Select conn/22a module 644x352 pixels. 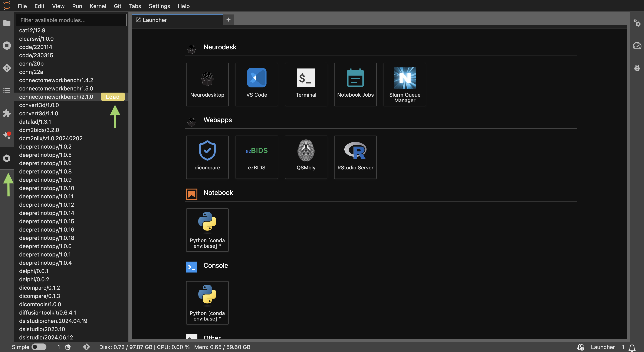pos(31,72)
